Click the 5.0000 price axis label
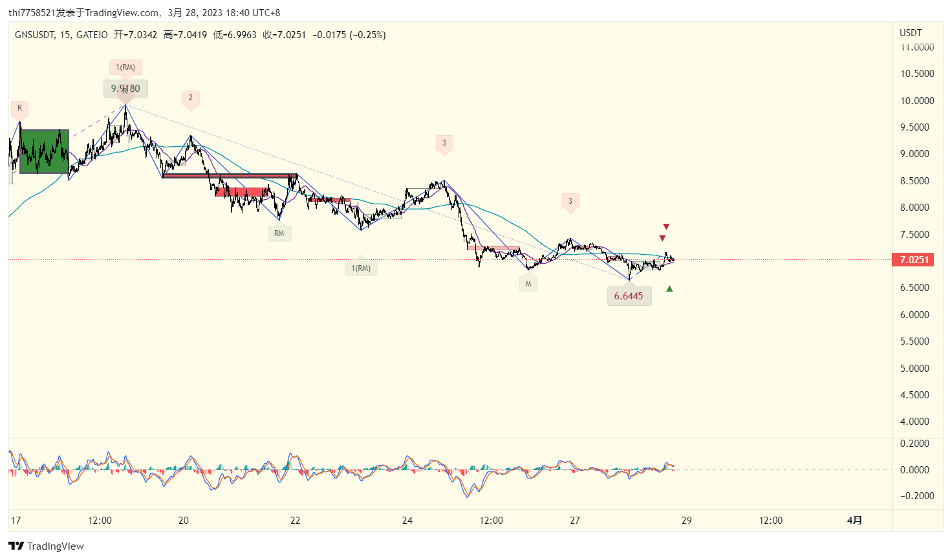 coord(914,369)
